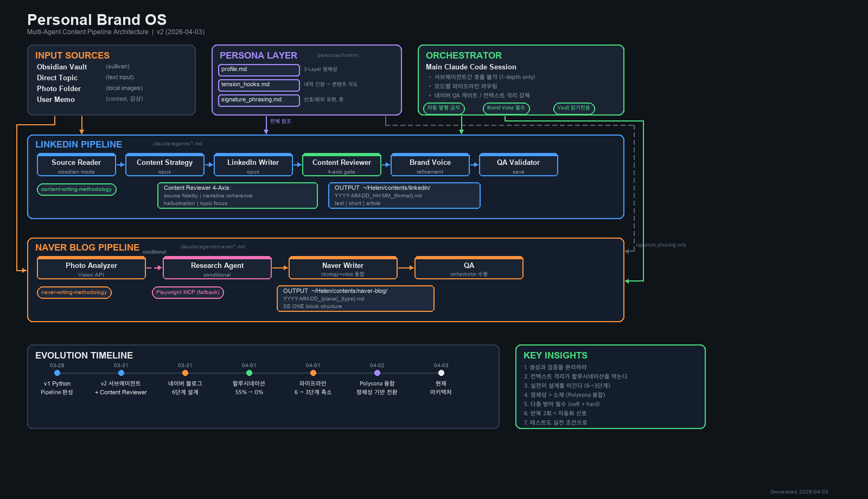868x499 pixels.
Task: Click the green 04-01 hallucination timeline dot
Action: tap(249, 373)
